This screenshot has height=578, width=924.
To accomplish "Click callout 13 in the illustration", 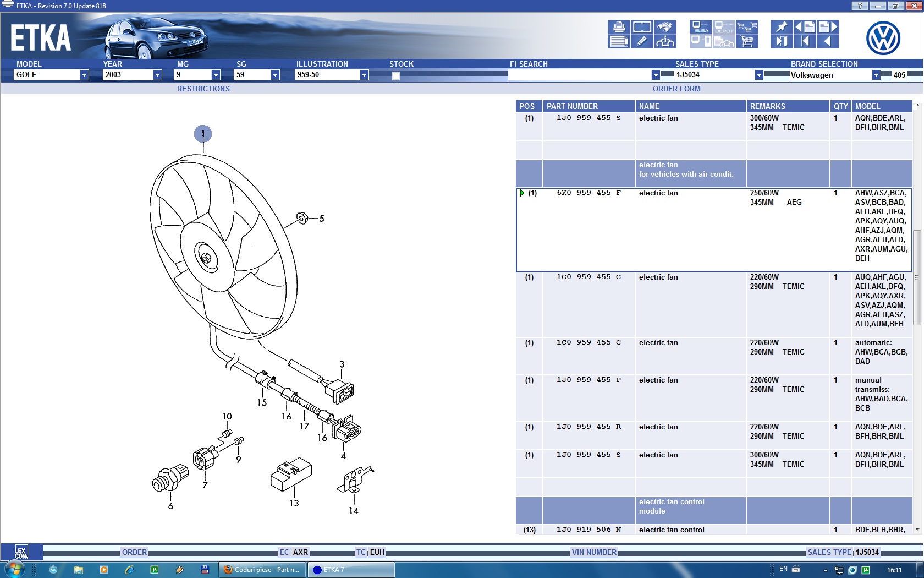I will pyautogui.click(x=294, y=503).
